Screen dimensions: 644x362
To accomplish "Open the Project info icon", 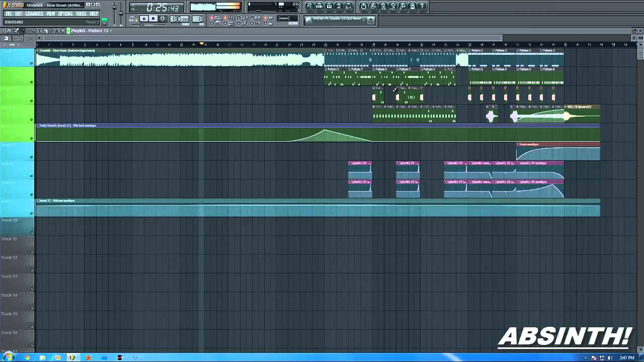I will 412,7.
